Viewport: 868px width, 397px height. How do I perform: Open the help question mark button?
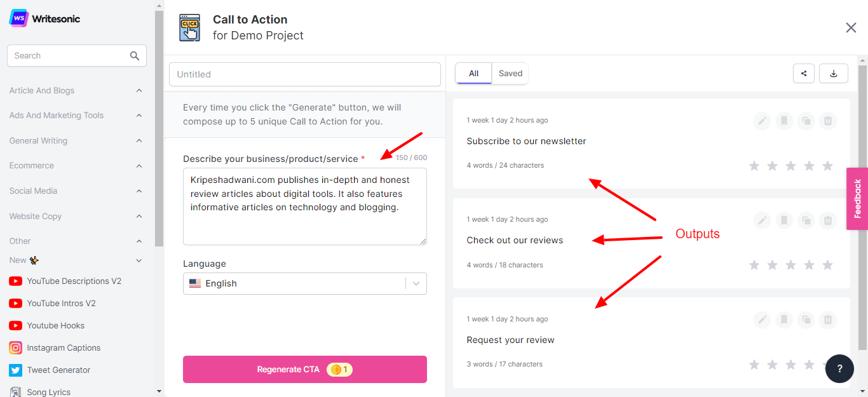click(839, 369)
